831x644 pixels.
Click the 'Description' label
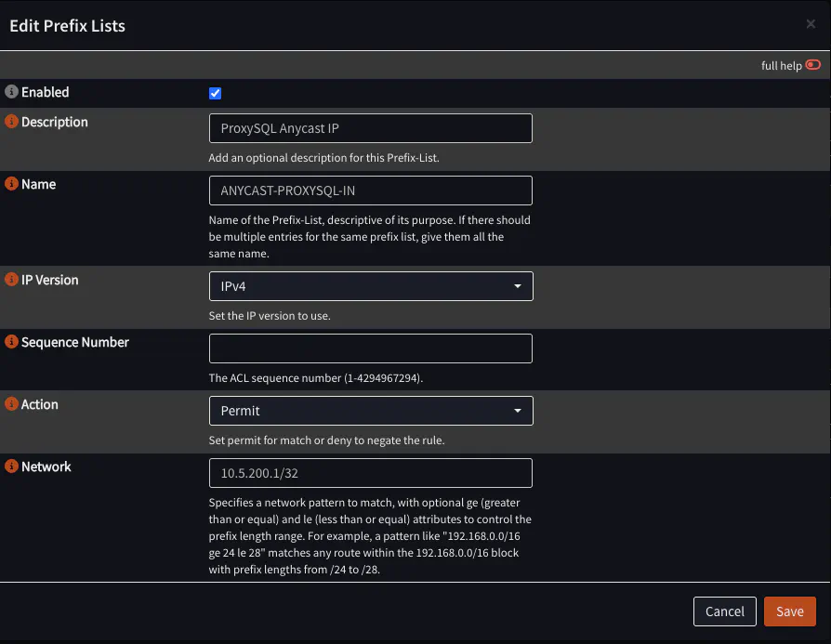(55, 122)
